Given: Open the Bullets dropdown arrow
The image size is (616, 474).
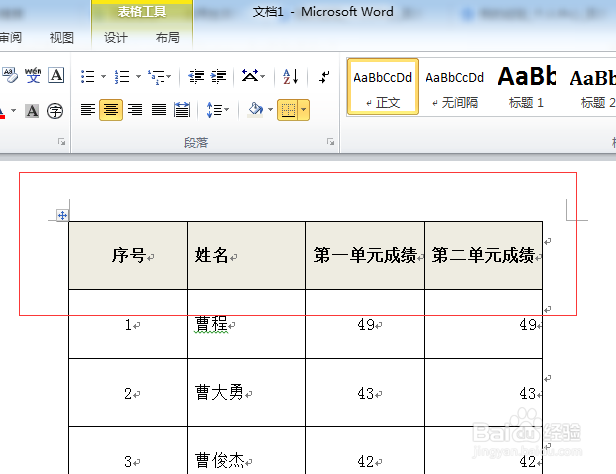Looking at the screenshot, I should point(103,76).
